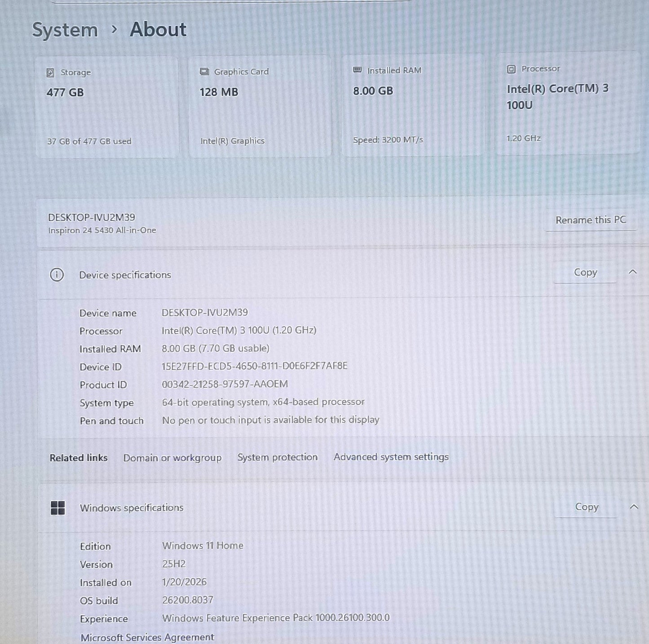Select the Device ID value 15E27FFD
The image size is (649, 644).
[x=255, y=366]
